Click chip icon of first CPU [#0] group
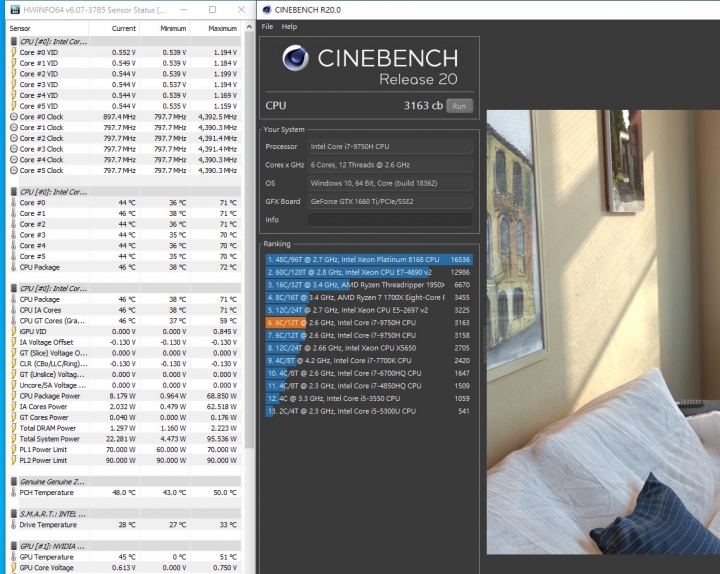Image resolution: width=720 pixels, height=574 pixels. point(14,41)
